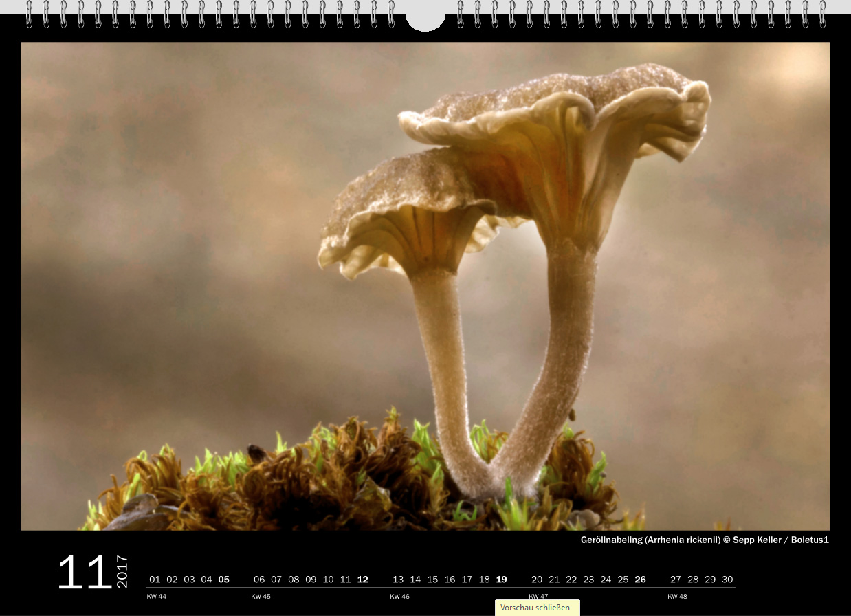Click the KW 48 week label

pos(677,597)
